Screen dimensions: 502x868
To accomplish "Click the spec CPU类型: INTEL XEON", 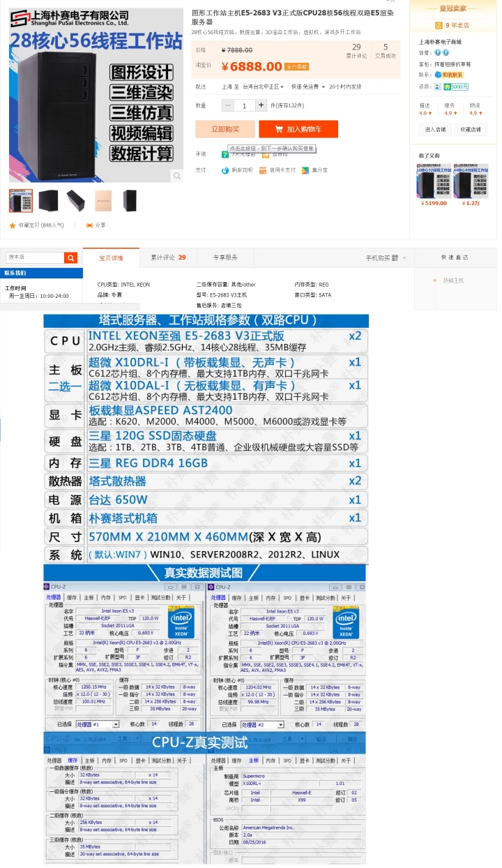I will point(123,285).
